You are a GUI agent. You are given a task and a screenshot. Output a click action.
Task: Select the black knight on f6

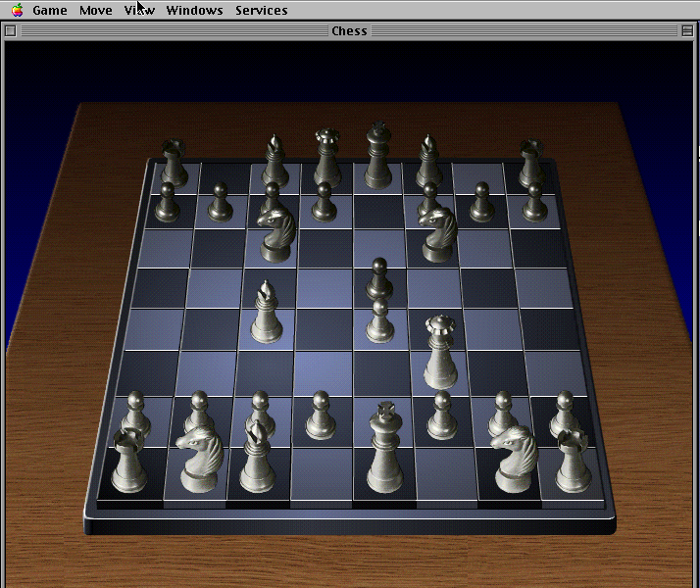438,234
